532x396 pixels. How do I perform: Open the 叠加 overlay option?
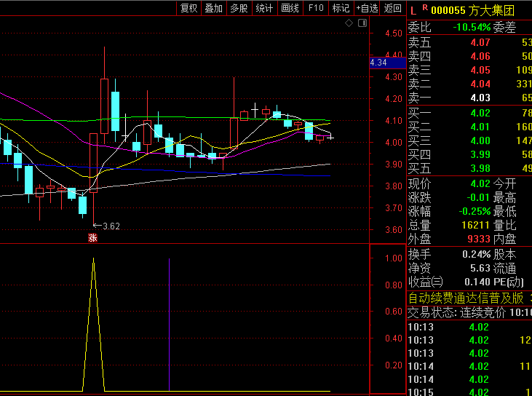(x=214, y=8)
